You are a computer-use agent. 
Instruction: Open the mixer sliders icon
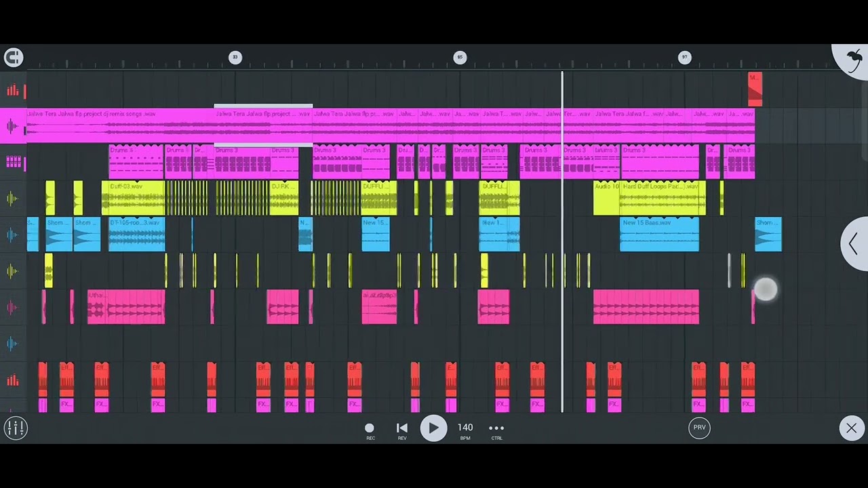point(15,428)
